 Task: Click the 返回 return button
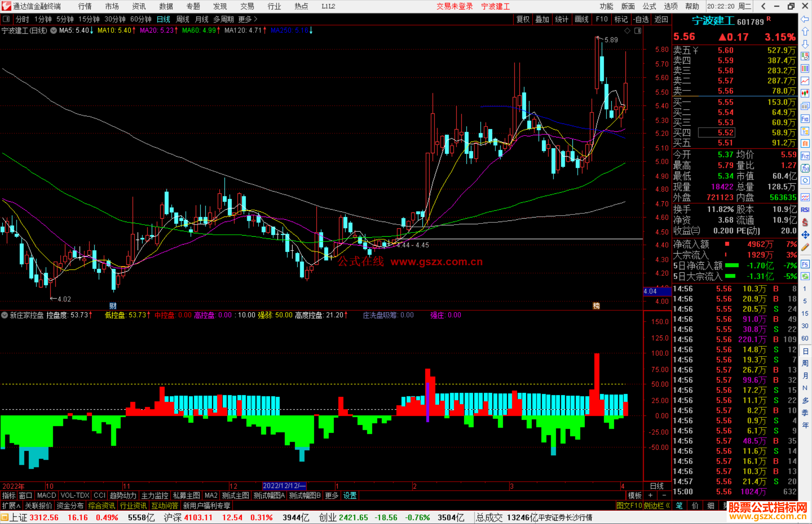(661, 19)
